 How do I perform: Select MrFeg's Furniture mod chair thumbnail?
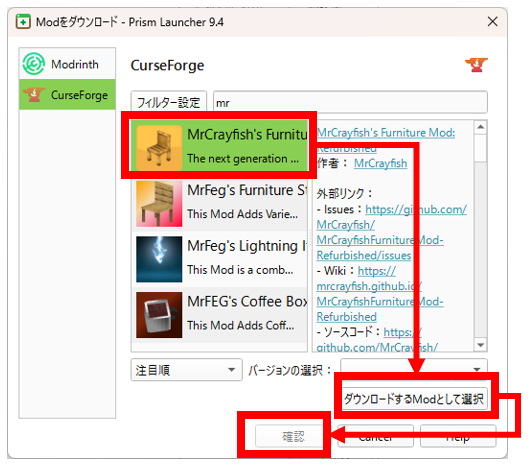point(159,204)
